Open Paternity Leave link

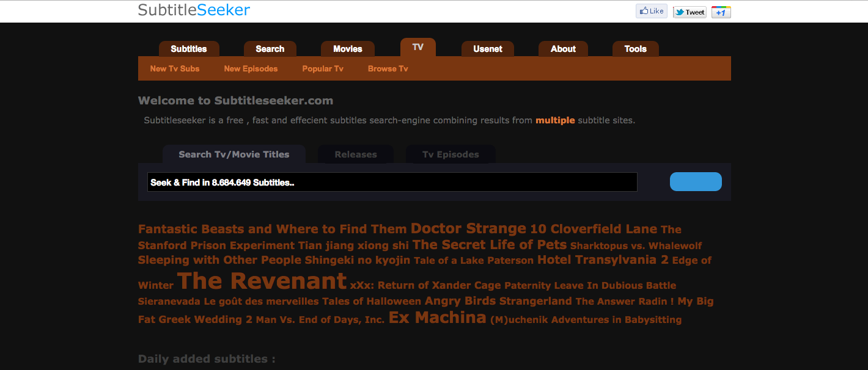pos(544,285)
